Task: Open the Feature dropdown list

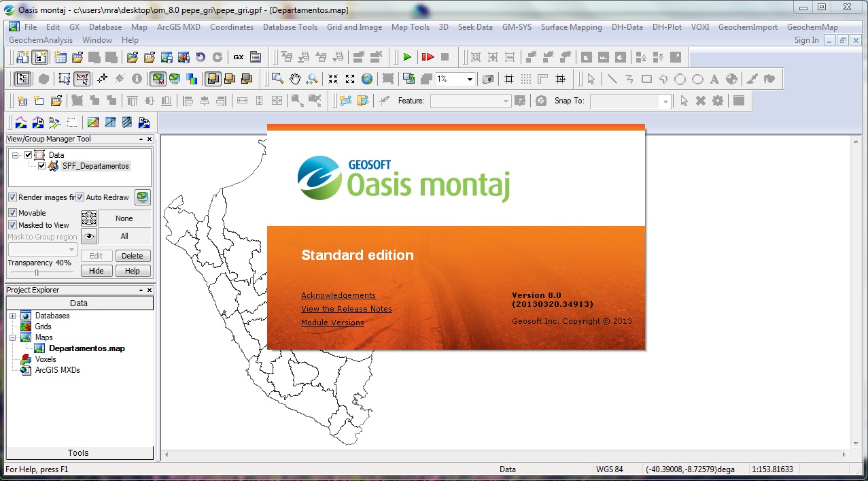Action: (506, 101)
